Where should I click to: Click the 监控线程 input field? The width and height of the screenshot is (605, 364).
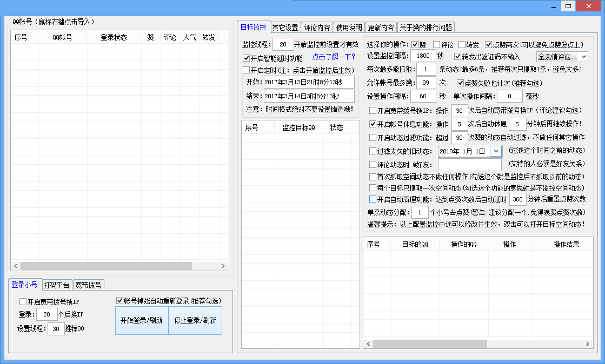coord(283,44)
